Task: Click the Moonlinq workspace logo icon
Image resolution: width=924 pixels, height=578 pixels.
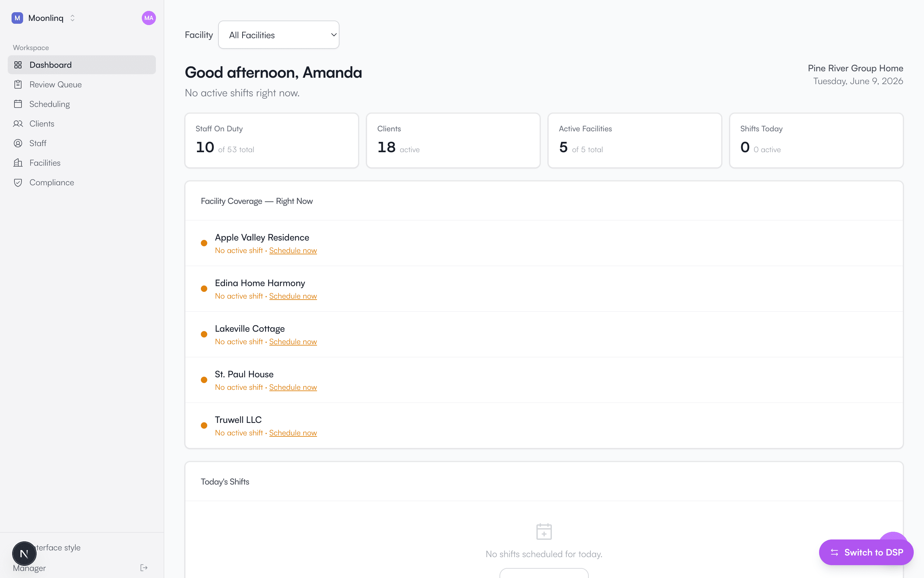Action: pos(17,18)
